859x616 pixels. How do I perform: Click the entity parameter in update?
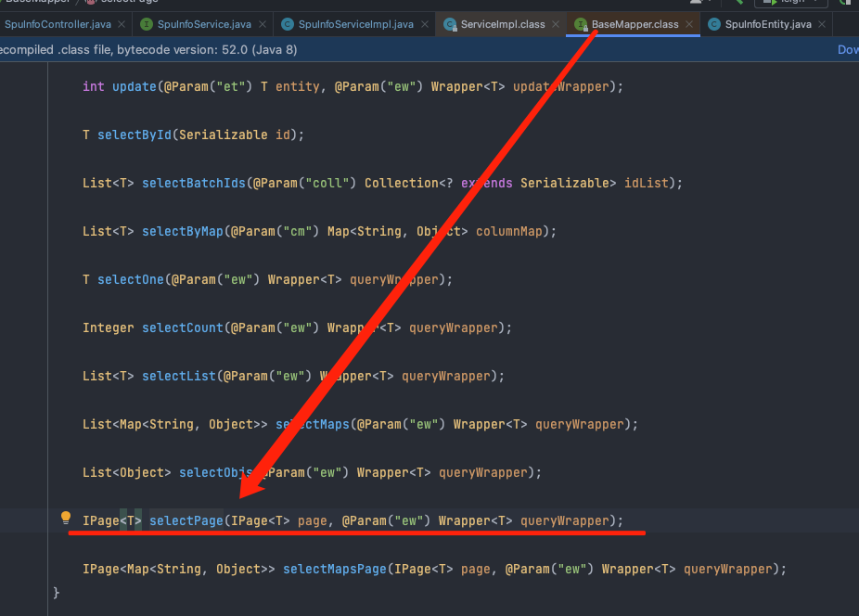tap(298, 86)
